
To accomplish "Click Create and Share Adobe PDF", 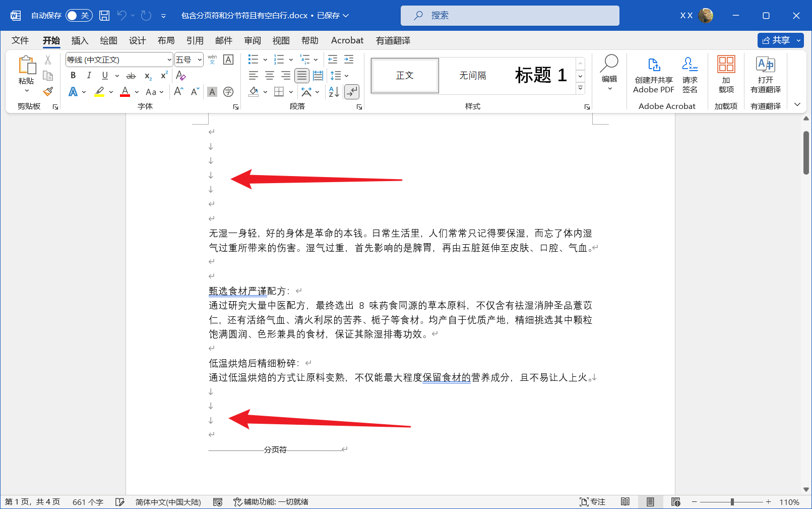I will pos(654,75).
